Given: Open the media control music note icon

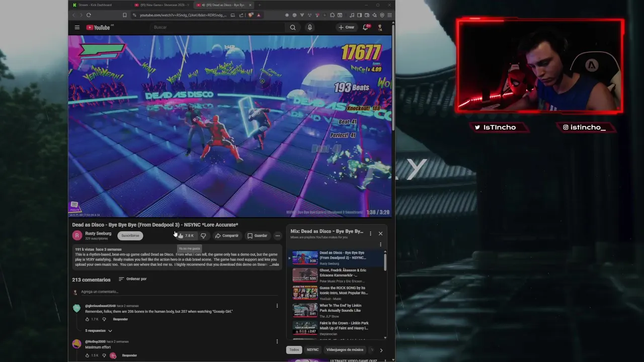Looking at the screenshot, I should (x=352, y=15).
